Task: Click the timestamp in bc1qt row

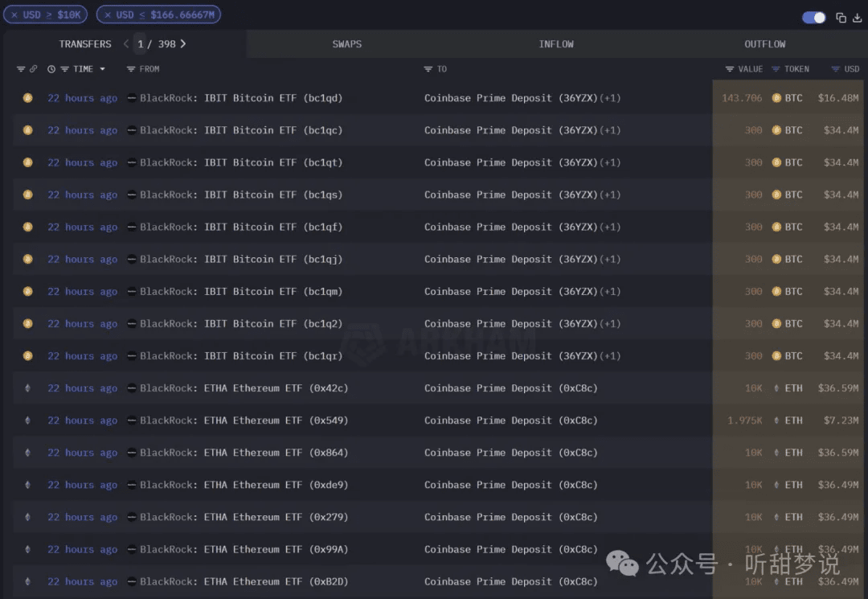Action: pyautogui.click(x=83, y=162)
